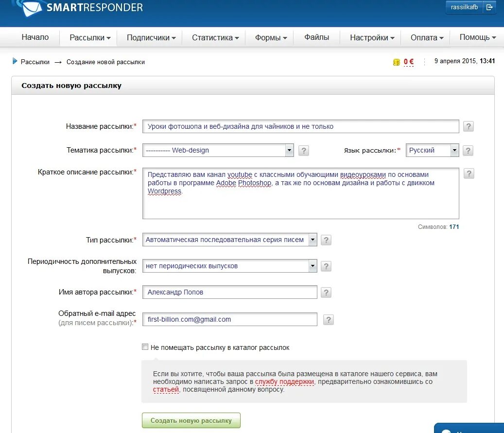Open the Язык рассылки Русский dropdown
504x433 pixels.
432,150
